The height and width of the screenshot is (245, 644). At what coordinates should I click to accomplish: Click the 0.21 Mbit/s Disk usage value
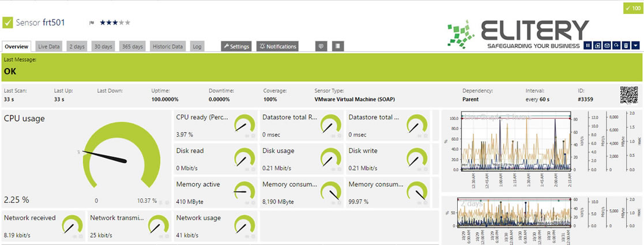click(x=277, y=168)
